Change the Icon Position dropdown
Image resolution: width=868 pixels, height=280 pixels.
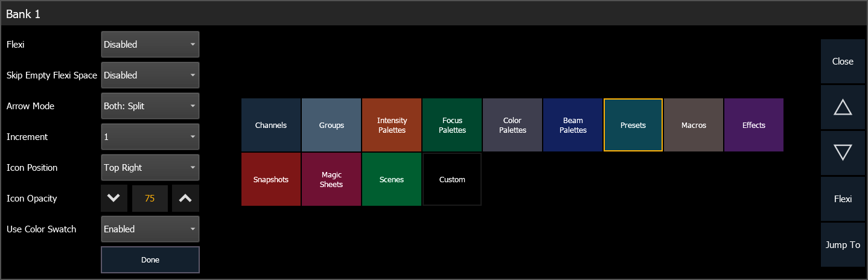click(150, 168)
